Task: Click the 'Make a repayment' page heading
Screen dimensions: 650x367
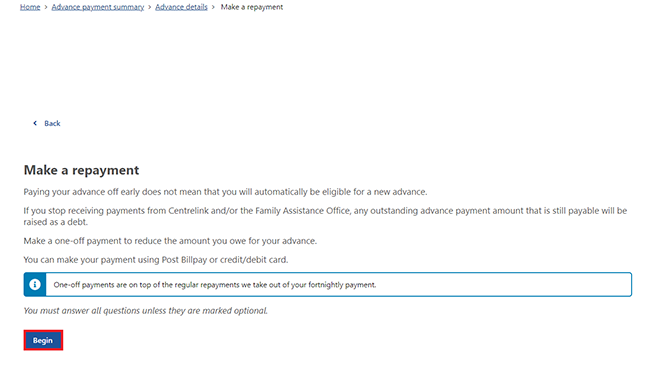Action: (x=81, y=170)
